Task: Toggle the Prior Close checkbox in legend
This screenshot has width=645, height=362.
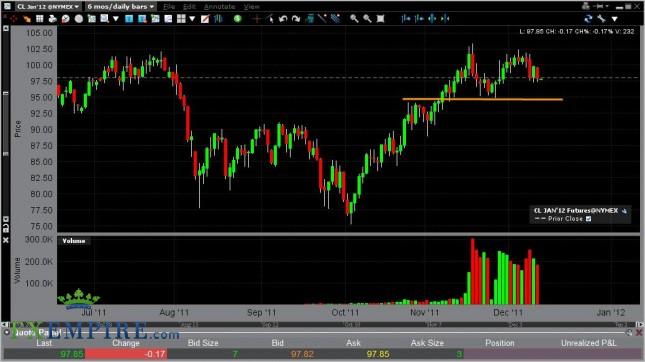Action: click(589, 219)
